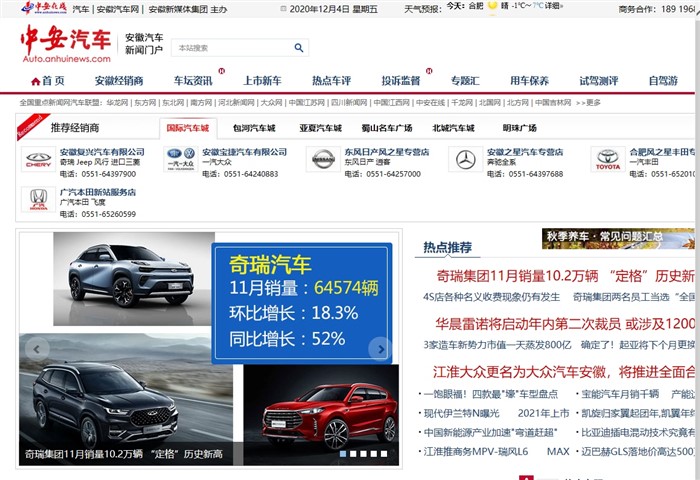The width and height of the screenshot is (700, 480).
Task: Open the 千龙网 alliance link
Action: pyautogui.click(x=462, y=103)
